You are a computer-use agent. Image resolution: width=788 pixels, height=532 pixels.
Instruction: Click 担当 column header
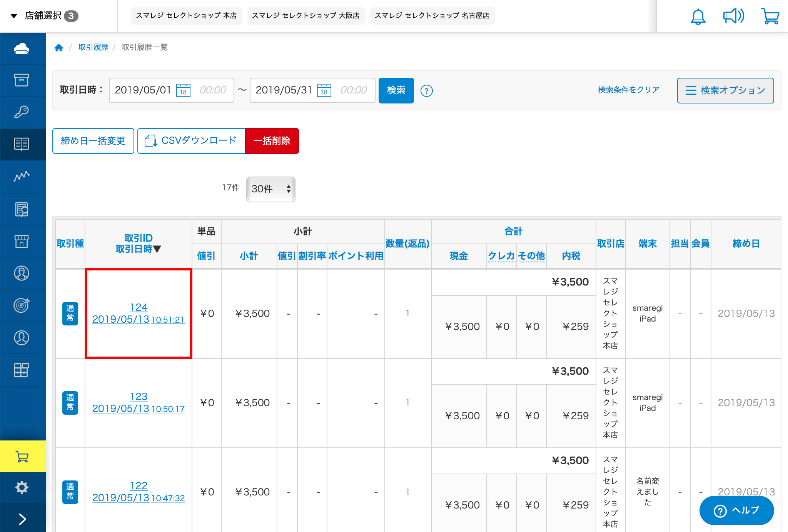680,243
